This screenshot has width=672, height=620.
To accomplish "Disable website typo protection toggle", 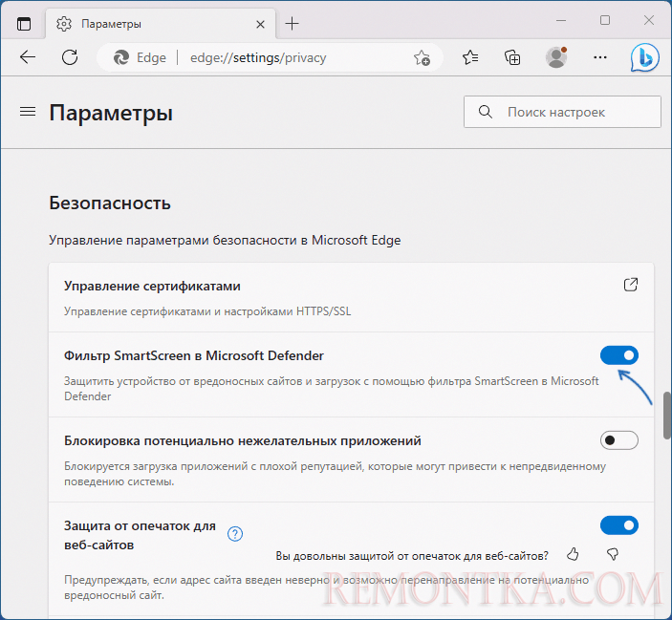I will click(x=619, y=525).
